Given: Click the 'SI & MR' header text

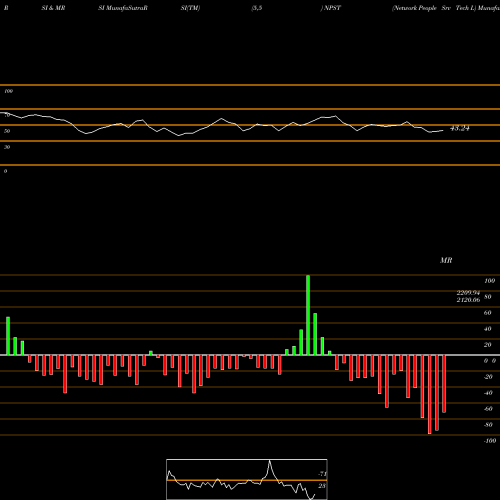Looking at the screenshot, I should (x=53, y=8).
